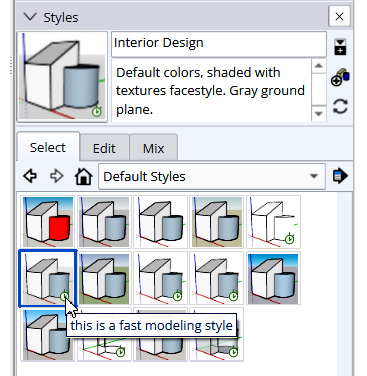Click the current style preview thumbnail
Viewport: 367px width, 376px height.
coord(62,77)
